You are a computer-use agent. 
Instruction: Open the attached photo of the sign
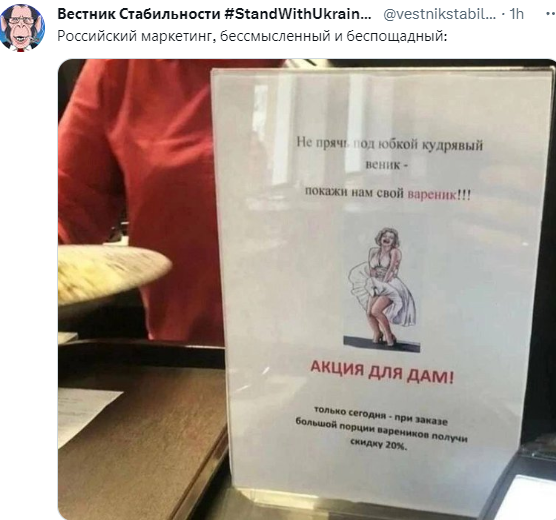(307, 289)
